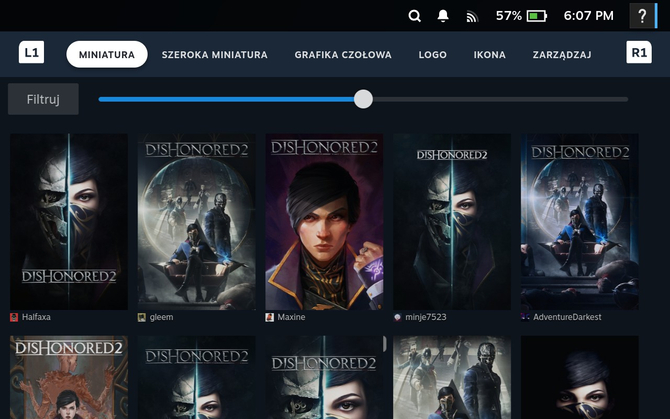Viewport: 670px width, 419px height.
Task: Open the notifications bell
Action: tap(443, 16)
